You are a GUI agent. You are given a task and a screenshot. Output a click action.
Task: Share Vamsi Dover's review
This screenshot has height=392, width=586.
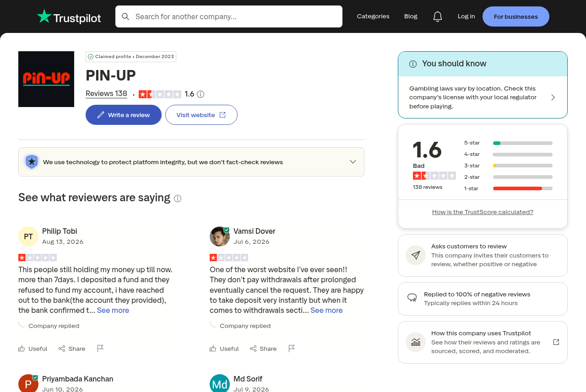click(x=263, y=349)
